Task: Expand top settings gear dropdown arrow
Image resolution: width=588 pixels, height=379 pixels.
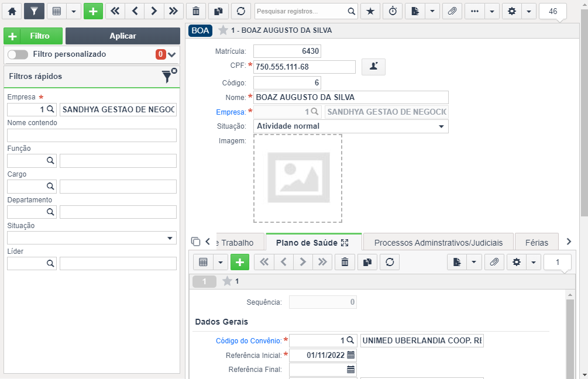Action: coord(529,11)
